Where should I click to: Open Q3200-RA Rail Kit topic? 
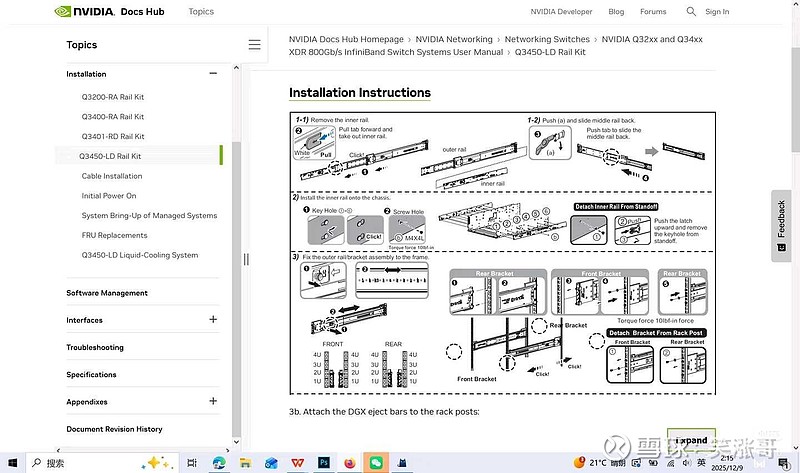coord(113,97)
